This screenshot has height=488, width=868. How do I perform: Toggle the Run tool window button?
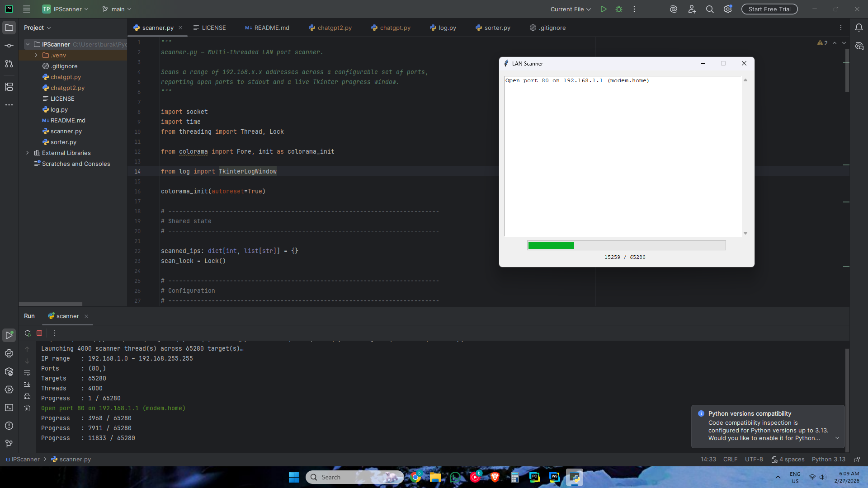(x=9, y=335)
